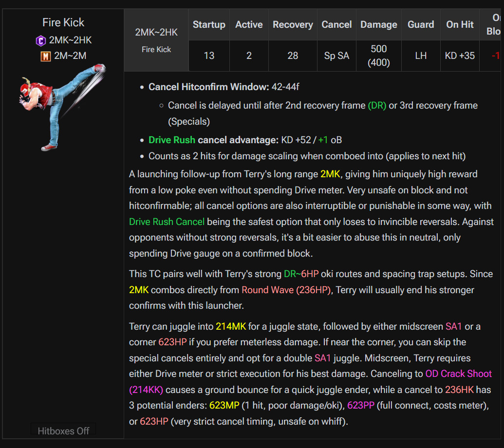Click the 2M~2M modern input text
Viewport: 504px width, 448px height.
click(x=70, y=56)
